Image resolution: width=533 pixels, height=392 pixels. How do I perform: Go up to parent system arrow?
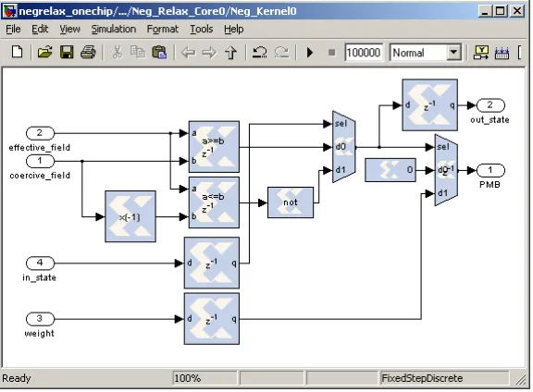231,53
